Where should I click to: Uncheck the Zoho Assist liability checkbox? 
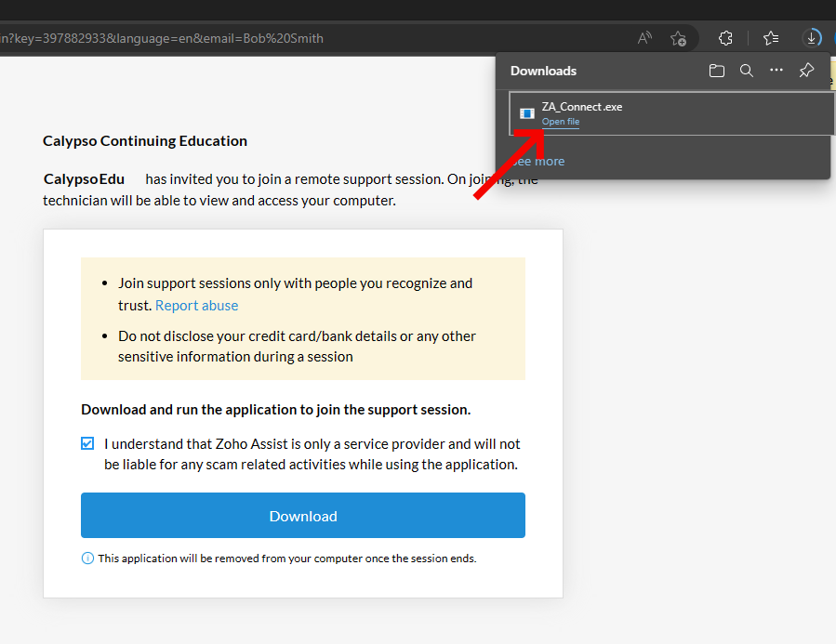tap(87, 444)
